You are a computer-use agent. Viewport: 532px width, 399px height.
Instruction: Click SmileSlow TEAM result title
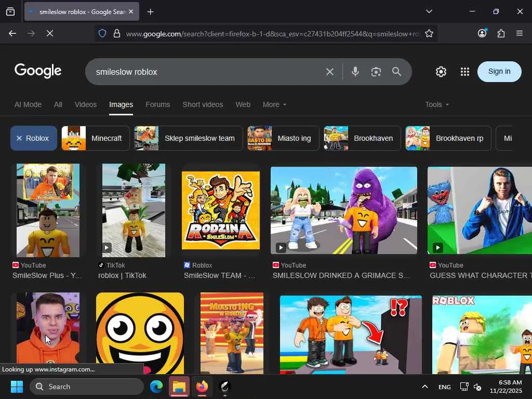point(219,275)
